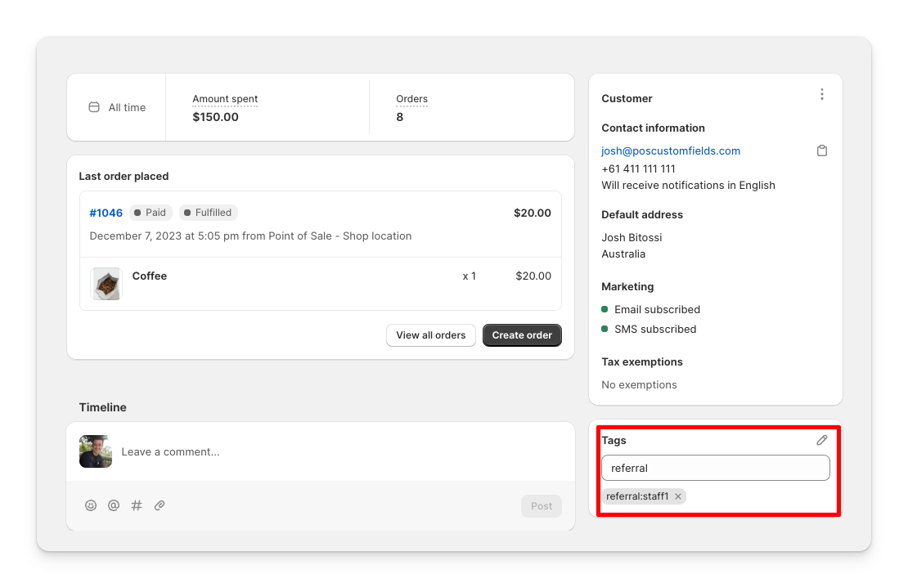
Task: Remove the referral:staff1 tag
Action: (x=678, y=496)
